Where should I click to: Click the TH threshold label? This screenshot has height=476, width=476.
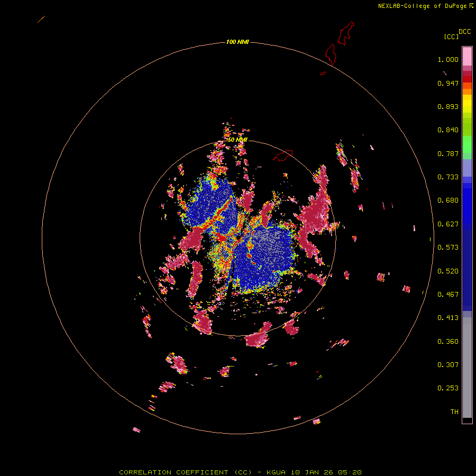coord(454,412)
